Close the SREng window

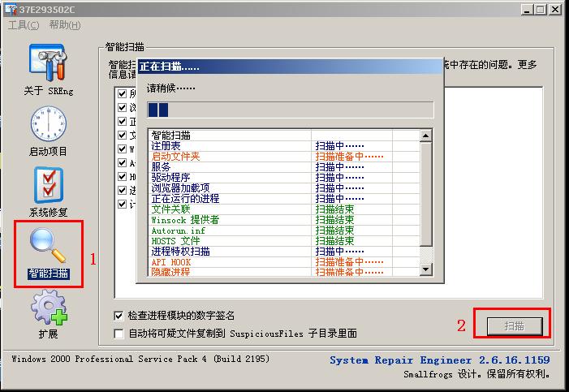coord(555,10)
